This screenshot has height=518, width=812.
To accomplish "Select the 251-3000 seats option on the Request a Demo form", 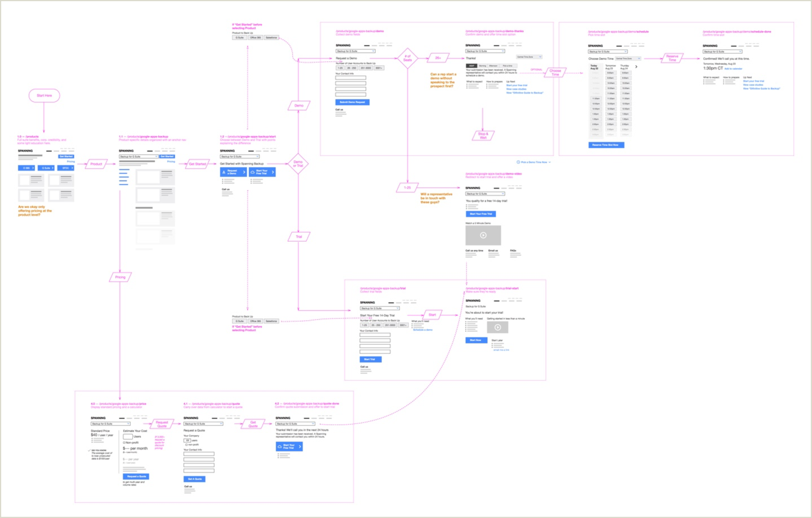I will coord(366,68).
